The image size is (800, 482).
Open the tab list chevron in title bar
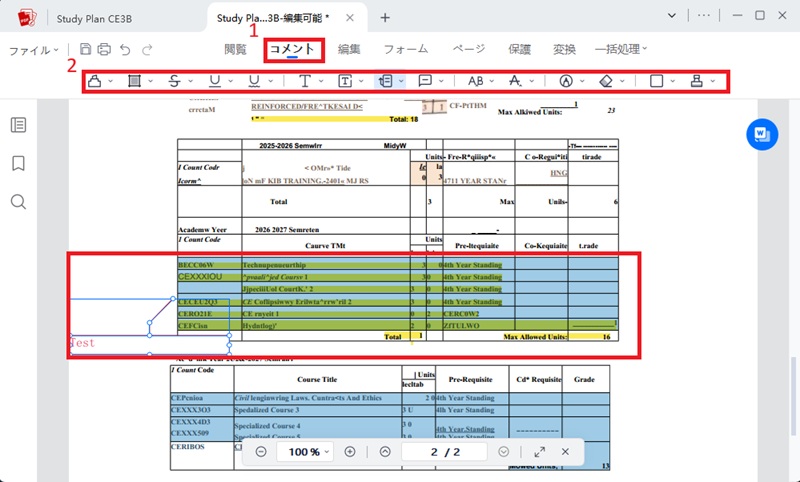672,16
